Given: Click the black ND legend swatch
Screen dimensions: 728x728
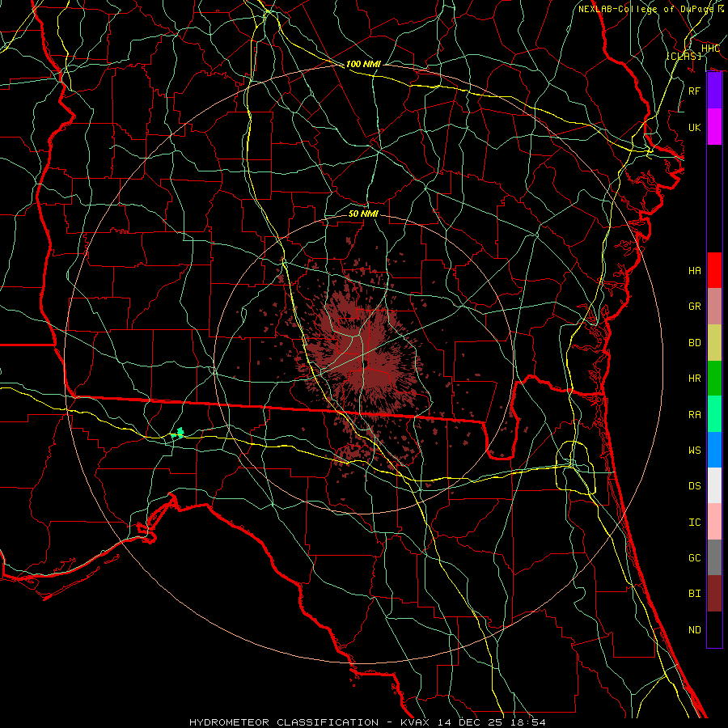Looking at the screenshot, I should click(x=714, y=629).
